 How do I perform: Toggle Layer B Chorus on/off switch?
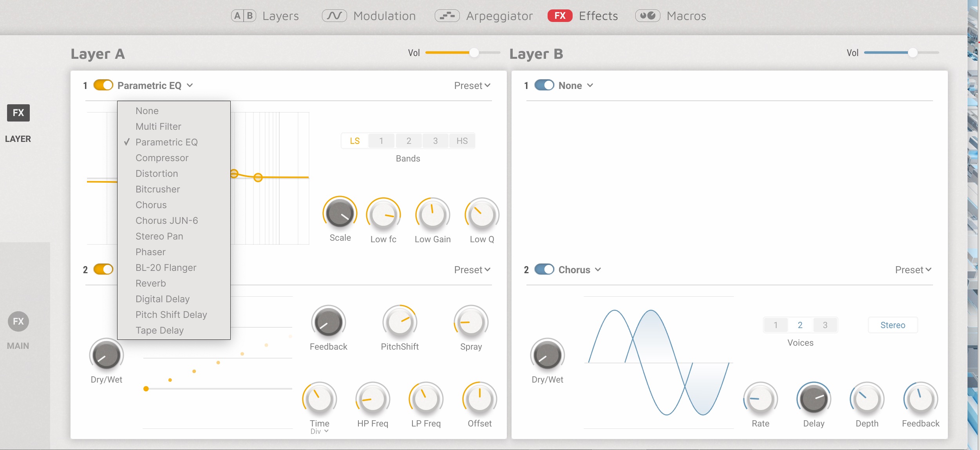[544, 269]
